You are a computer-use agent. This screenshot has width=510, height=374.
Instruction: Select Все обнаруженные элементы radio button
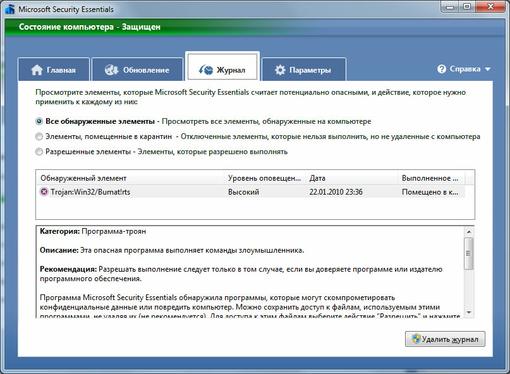point(39,121)
